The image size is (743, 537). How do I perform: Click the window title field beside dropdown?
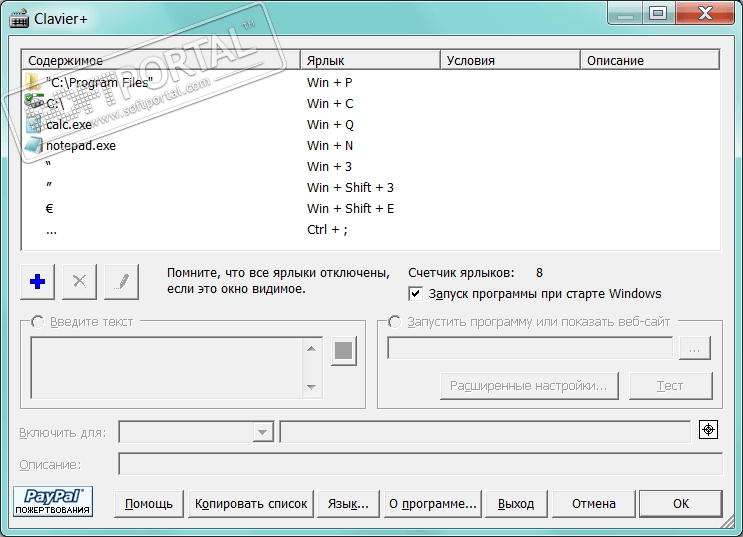[x=485, y=432]
